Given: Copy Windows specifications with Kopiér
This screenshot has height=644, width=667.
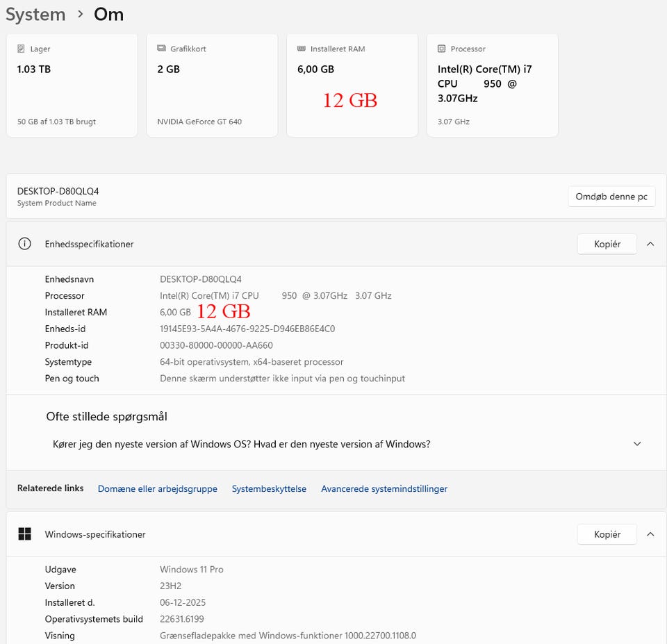Looking at the screenshot, I should point(607,534).
